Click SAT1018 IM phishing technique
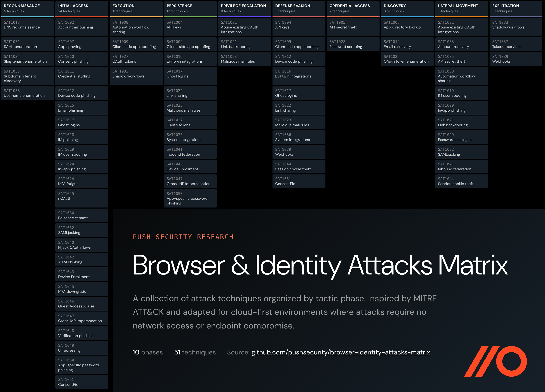The image size is (545, 392). pyautogui.click(x=82, y=137)
